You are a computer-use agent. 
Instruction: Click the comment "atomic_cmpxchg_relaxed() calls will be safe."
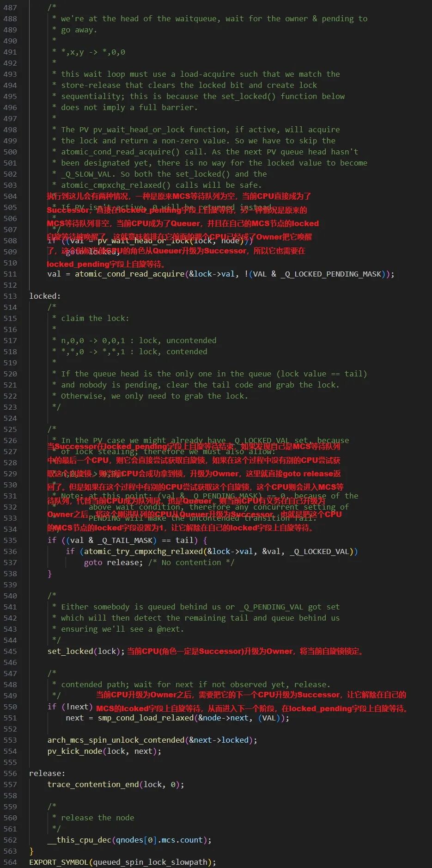[x=161, y=185]
